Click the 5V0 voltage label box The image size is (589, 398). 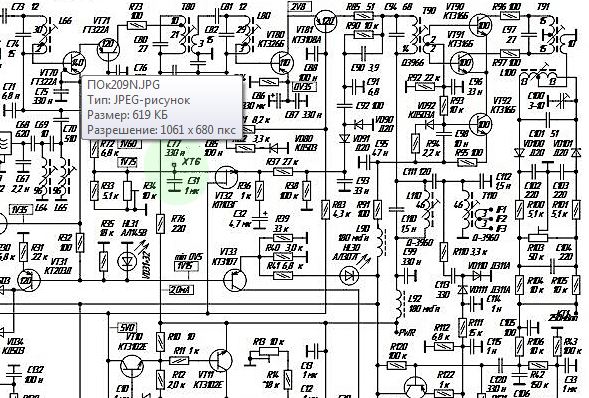(127, 327)
